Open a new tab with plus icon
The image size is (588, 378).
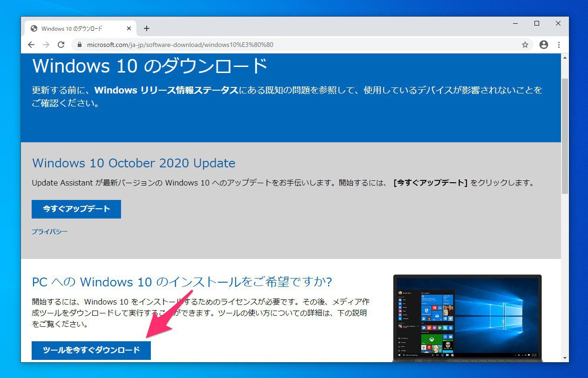coord(147,28)
